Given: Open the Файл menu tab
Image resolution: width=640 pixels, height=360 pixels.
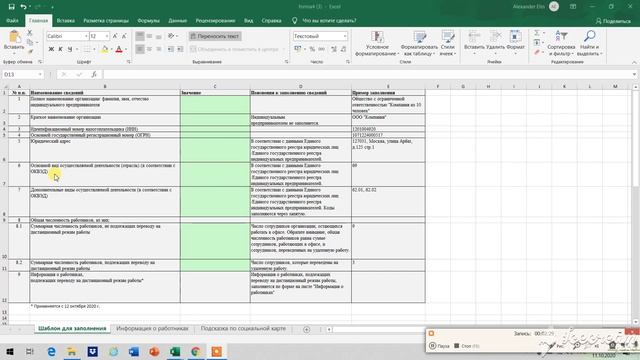Looking at the screenshot, I should 12,20.
